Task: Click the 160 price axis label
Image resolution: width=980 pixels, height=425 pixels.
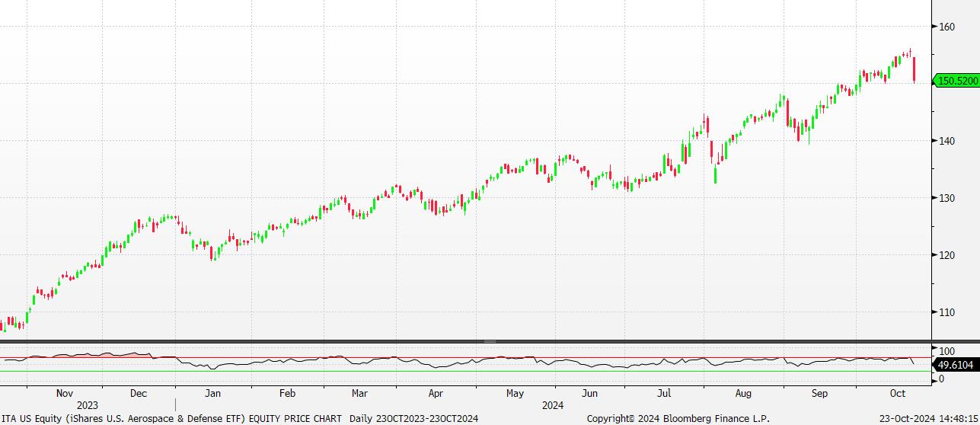Action: click(x=946, y=27)
